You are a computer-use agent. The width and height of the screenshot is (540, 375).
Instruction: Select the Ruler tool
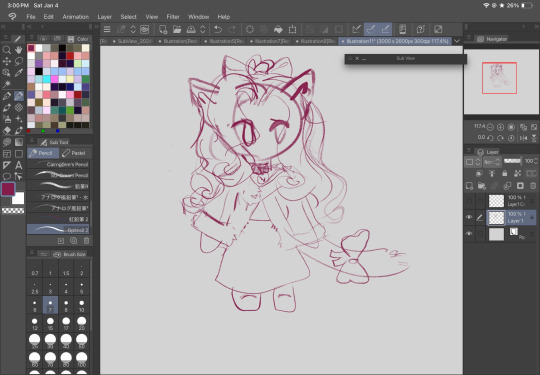point(7,165)
